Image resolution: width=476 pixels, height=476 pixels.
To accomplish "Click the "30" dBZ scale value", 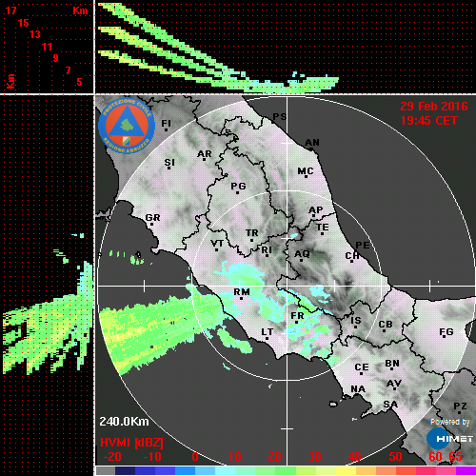I will pyautogui.click(x=314, y=457).
